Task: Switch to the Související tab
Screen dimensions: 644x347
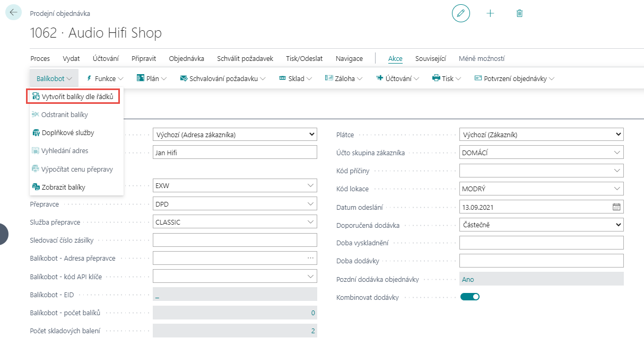Action: click(x=430, y=59)
